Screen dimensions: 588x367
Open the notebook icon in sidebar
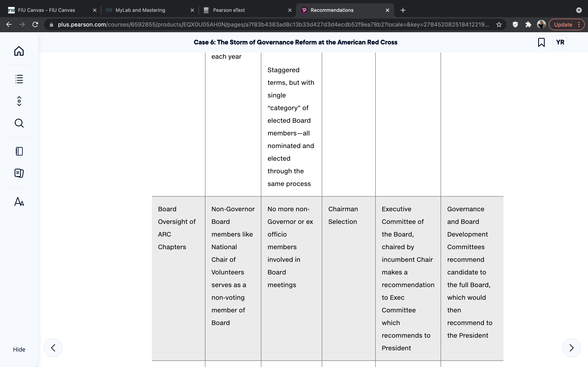[19, 151]
